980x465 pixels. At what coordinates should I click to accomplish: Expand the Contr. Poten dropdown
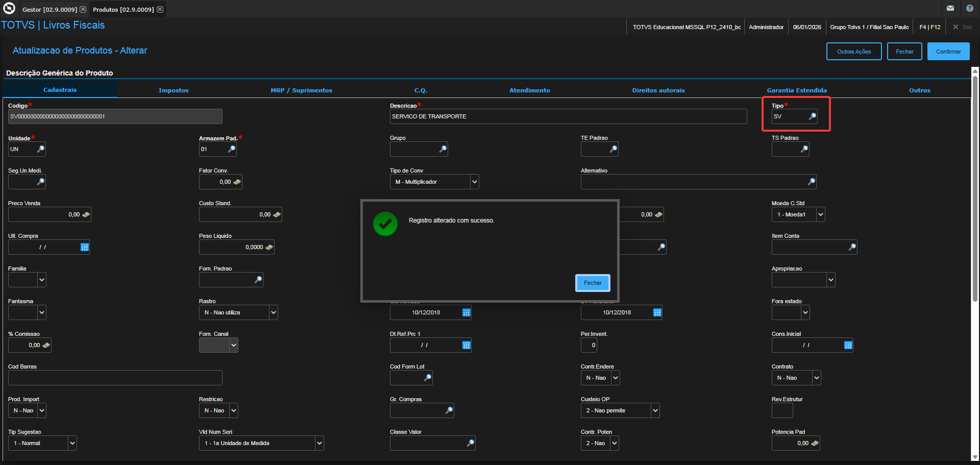615,443
